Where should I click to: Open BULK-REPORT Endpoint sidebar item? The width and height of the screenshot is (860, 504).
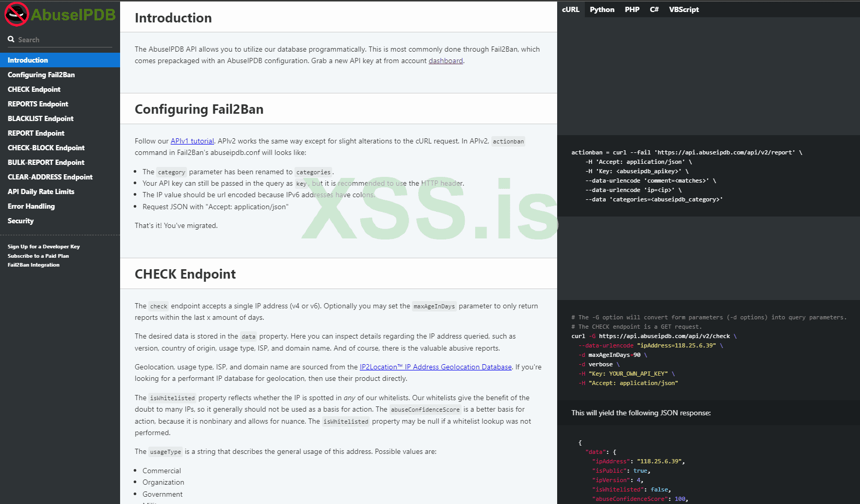coord(46,162)
